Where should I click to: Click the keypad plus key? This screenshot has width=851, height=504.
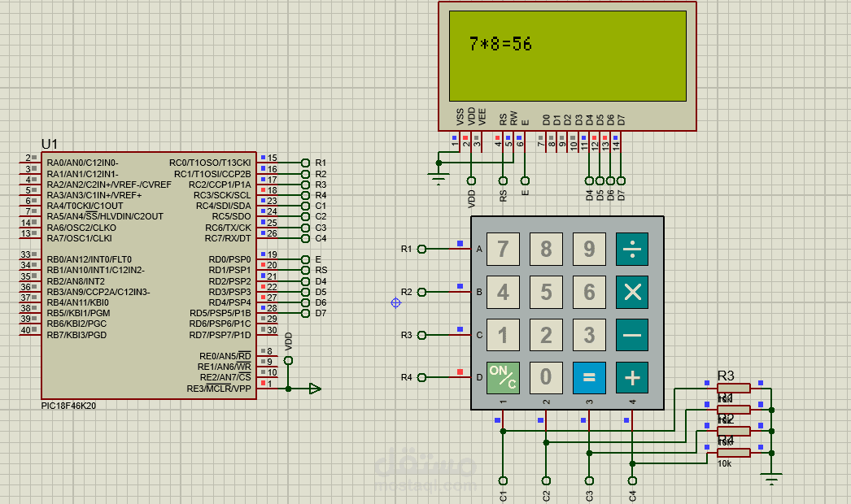coord(631,377)
